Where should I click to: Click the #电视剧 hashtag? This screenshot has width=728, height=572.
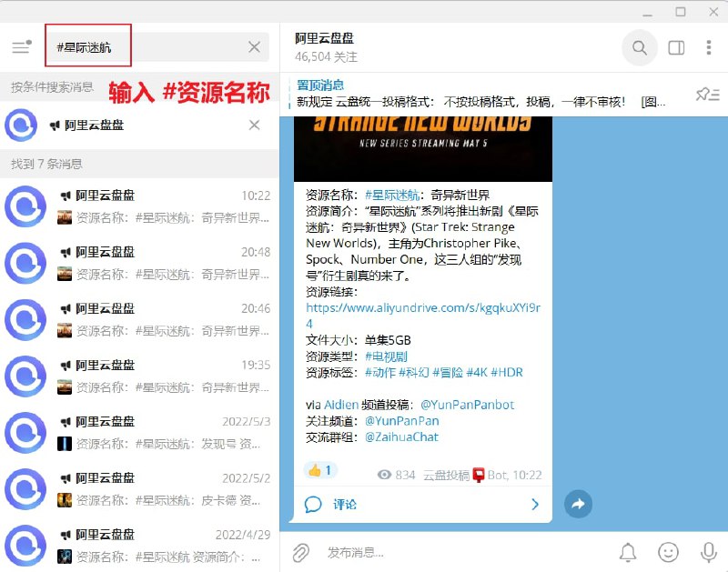(x=386, y=356)
